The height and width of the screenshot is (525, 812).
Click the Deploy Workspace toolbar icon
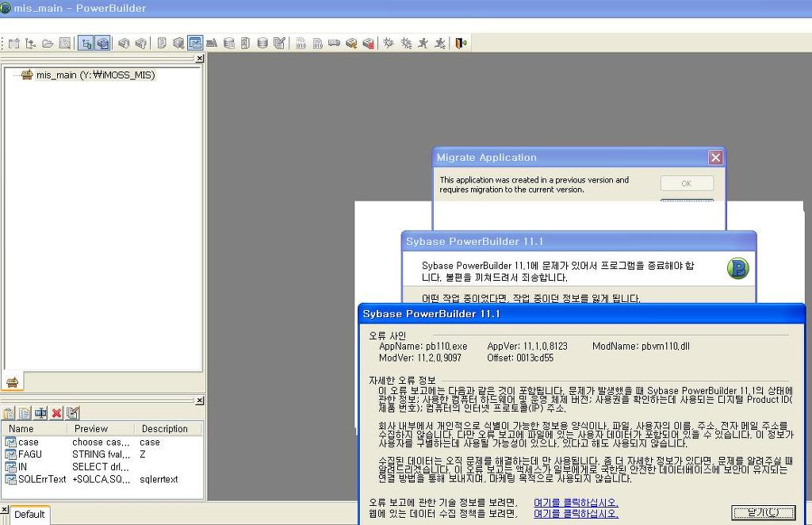pos(335,43)
